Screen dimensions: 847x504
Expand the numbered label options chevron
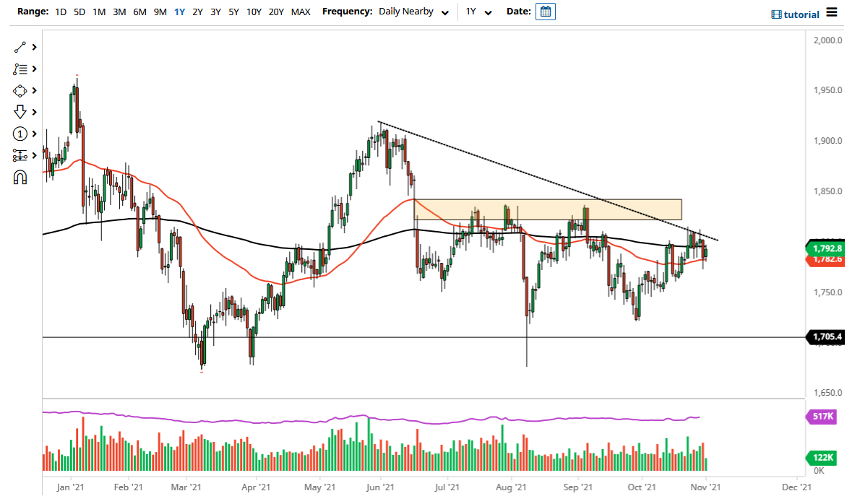pyautogui.click(x=35, y=134)
